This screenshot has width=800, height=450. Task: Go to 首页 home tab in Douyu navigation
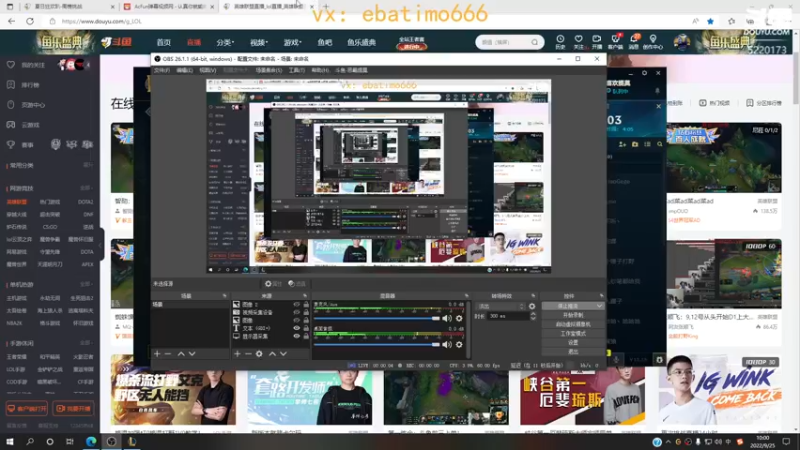tap(164, 42)
